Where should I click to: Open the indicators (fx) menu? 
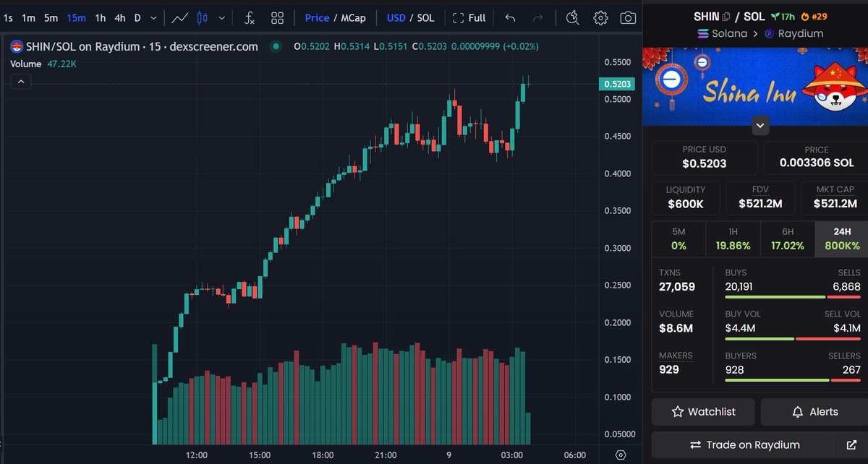tap(249, 18)
